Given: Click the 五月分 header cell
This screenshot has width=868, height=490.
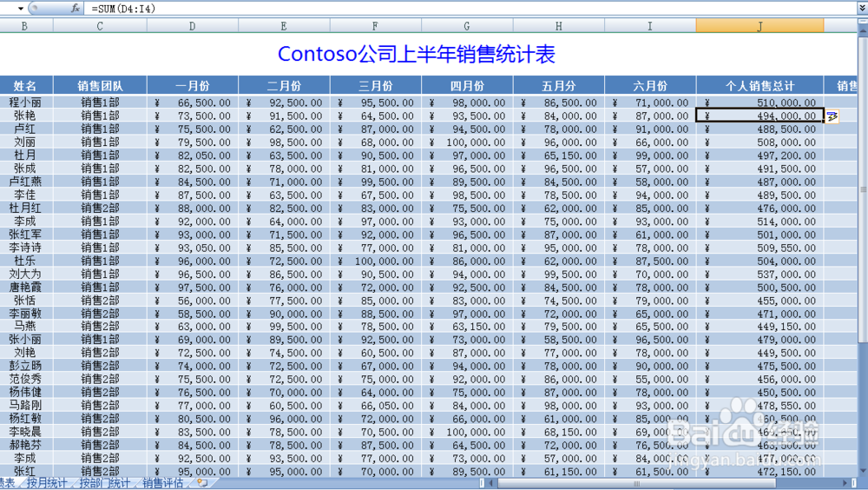Looking at the screenshot, I should pos(558,86).
